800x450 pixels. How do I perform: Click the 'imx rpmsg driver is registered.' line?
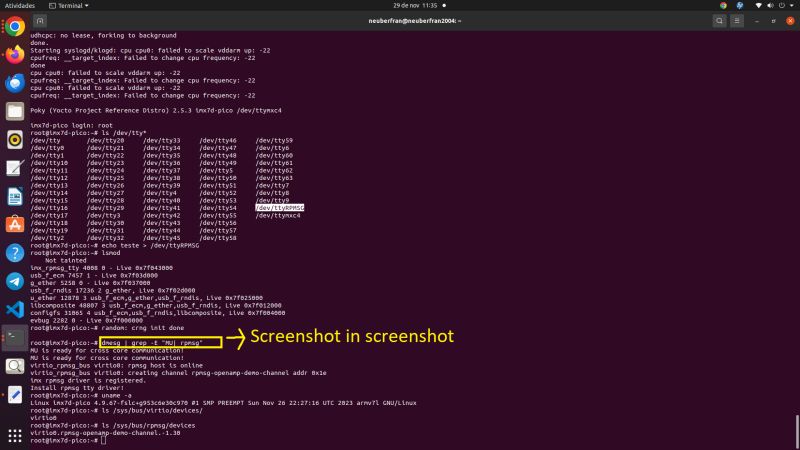tap(88, 380)
